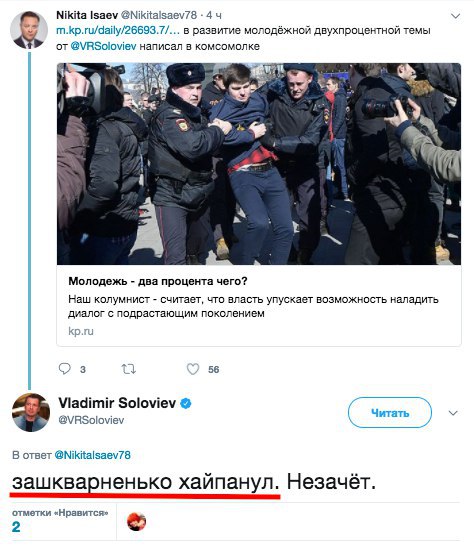Click the Nikita Isaev display name
The width and height of the screenshot is (474, 548).
coord(87,15)
